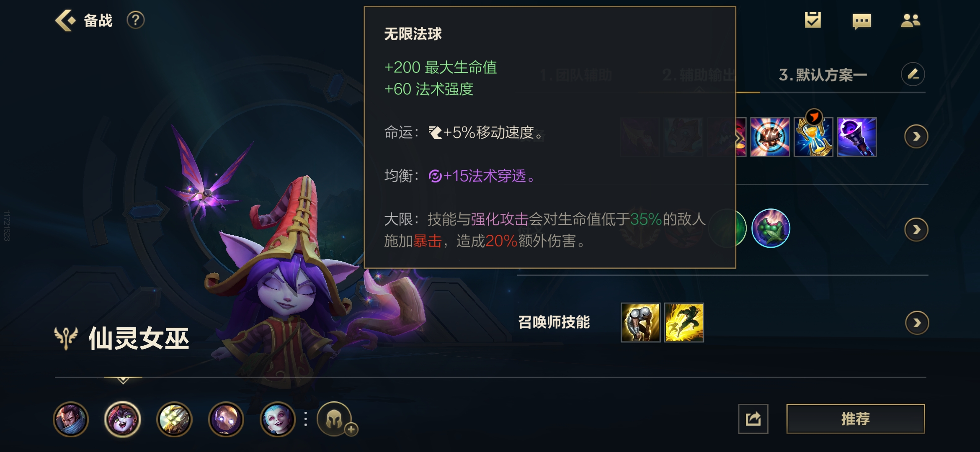The height and width of the screenshot is (452, 980).
Task: Choose the armored summoner spell icon
Action: point(640,323)
